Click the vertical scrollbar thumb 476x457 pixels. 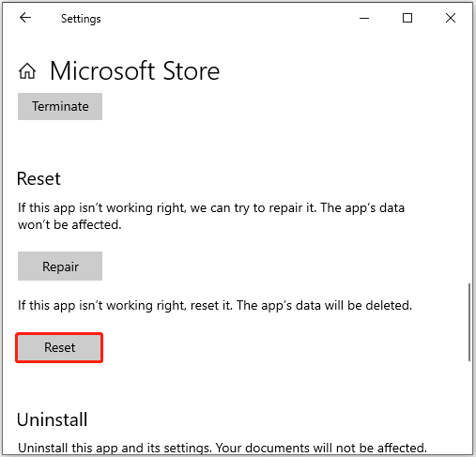click(469, 322)
